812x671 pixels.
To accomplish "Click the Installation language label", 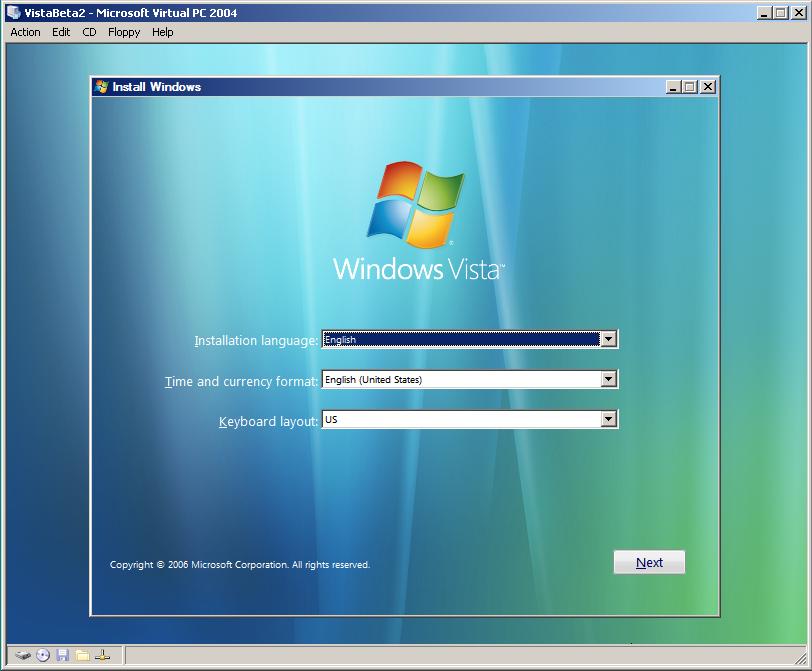I will point(256,341).
